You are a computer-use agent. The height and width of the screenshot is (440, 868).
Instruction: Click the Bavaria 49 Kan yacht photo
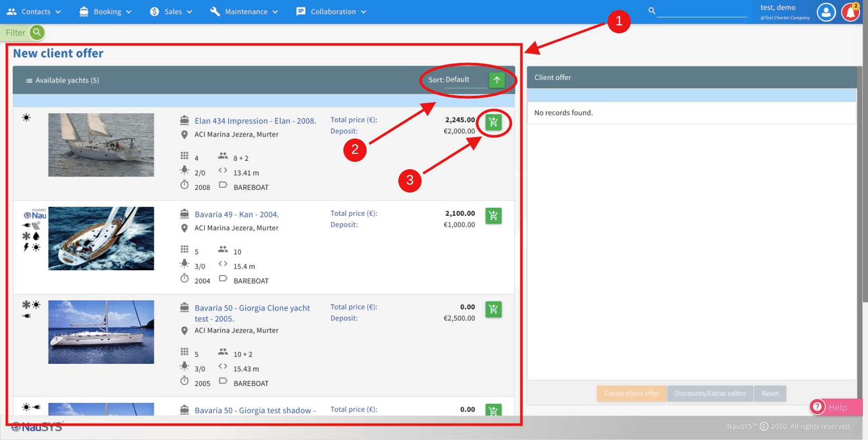(x=101, y=239)
